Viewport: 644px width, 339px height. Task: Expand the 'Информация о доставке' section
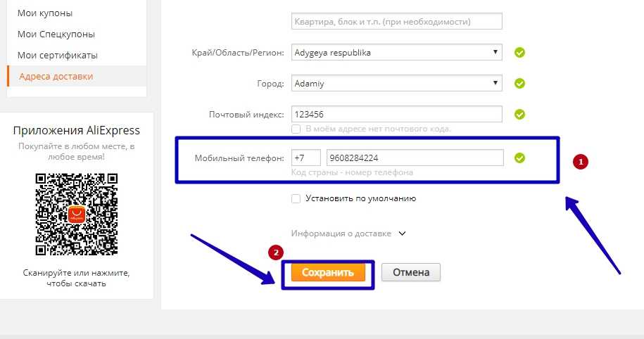(348, 234)
